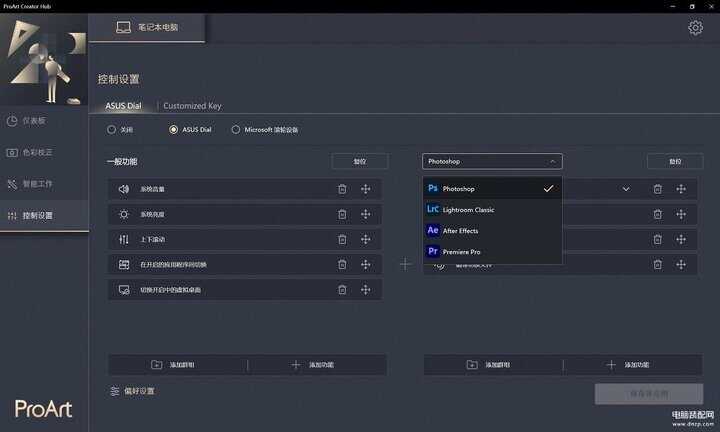Open 控制设置 control settings in the sidebar

[x=44, y=216]
